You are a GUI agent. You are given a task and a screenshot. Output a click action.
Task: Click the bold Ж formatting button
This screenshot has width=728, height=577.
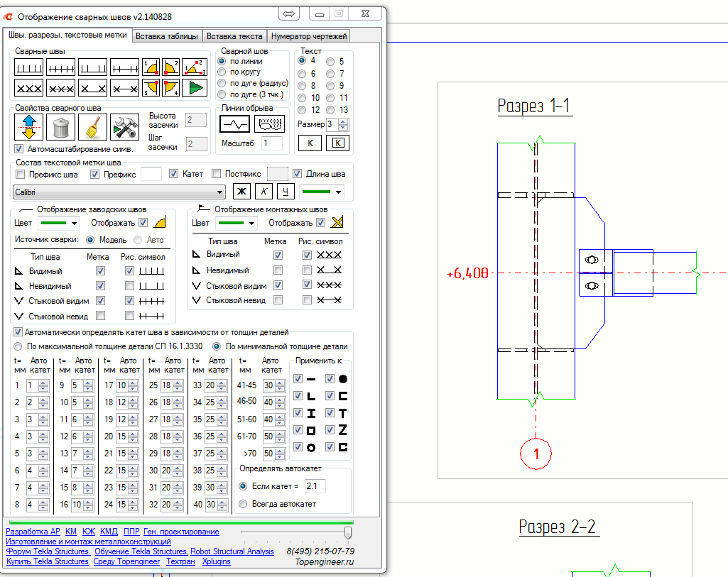click(x=241, y=192)
